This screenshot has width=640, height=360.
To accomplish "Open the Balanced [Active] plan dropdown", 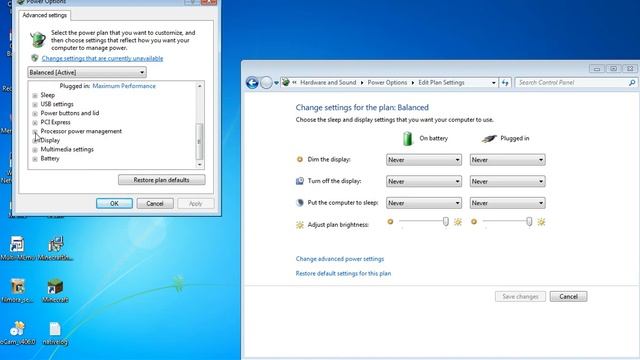I will 87,72.
